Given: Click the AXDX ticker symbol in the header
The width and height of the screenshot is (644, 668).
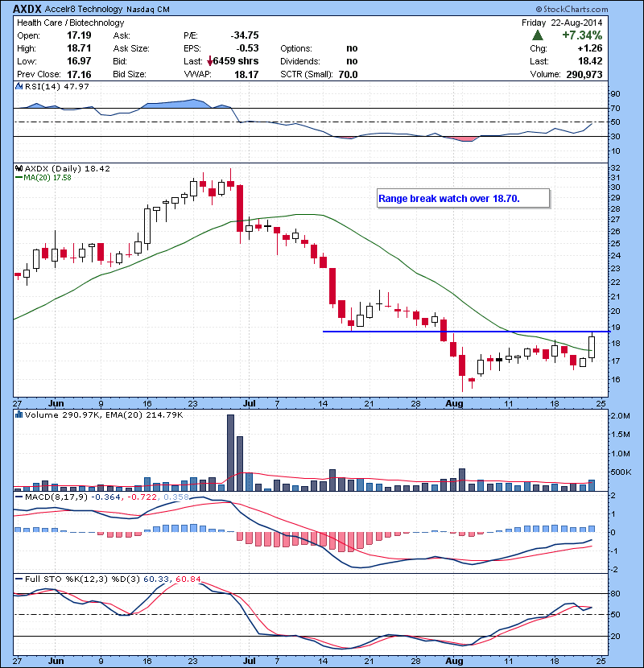Looking at the screenshot, I should 27,9.
